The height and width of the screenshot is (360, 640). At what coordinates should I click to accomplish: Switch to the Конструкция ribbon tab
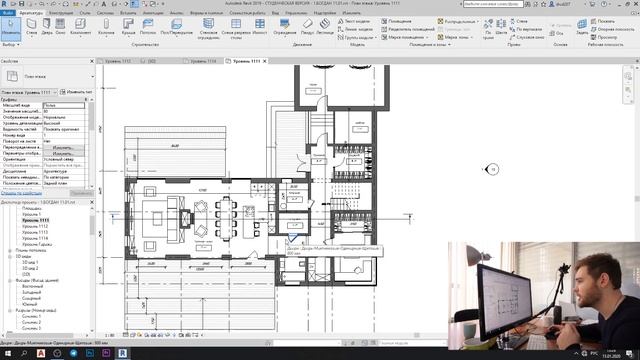pyautogui.click(x=61, y=13)
